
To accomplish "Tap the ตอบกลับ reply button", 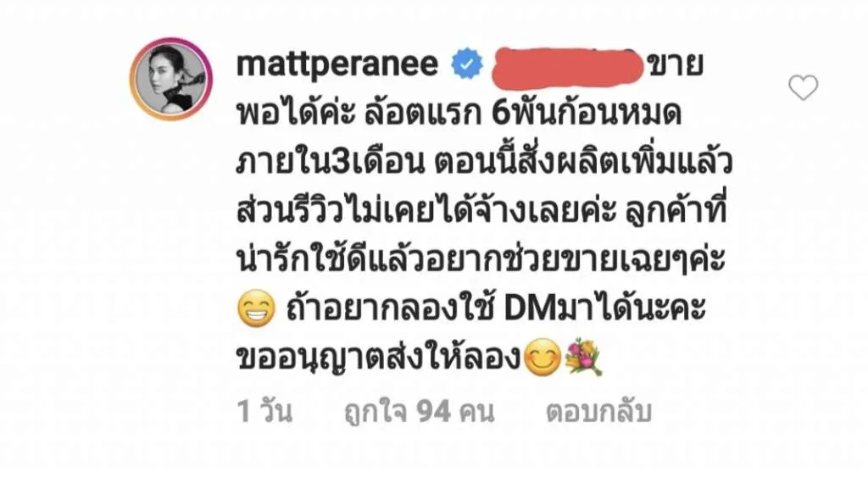I will [598, 412].
